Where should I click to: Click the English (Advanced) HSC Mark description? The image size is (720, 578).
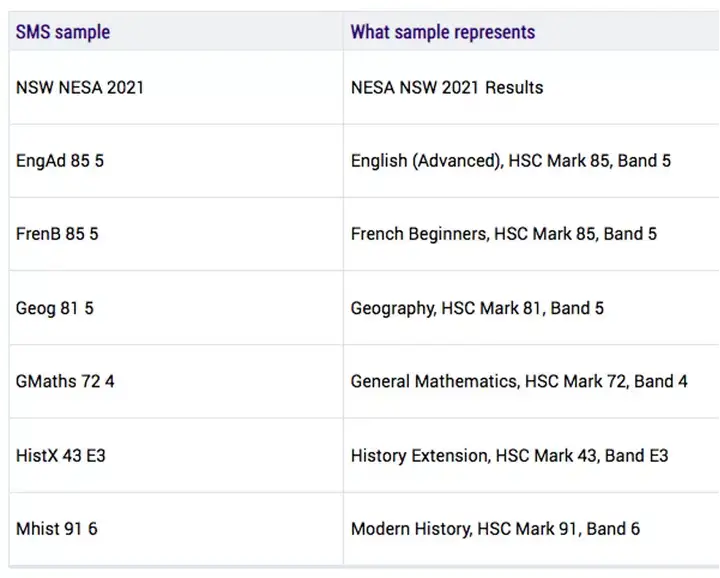(x=510, y=161)
